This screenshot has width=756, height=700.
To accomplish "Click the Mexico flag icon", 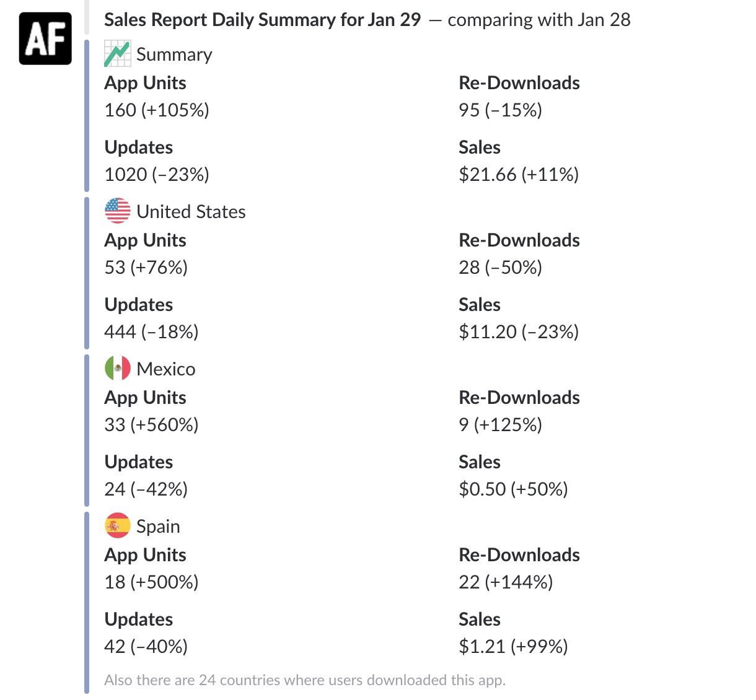I will click(117, 369).
